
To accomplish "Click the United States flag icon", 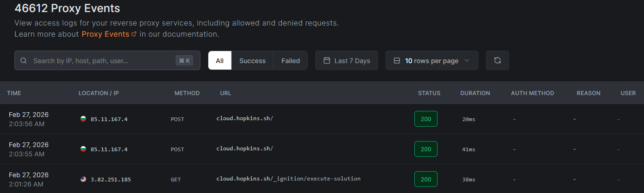I will (x=83, y=179).
